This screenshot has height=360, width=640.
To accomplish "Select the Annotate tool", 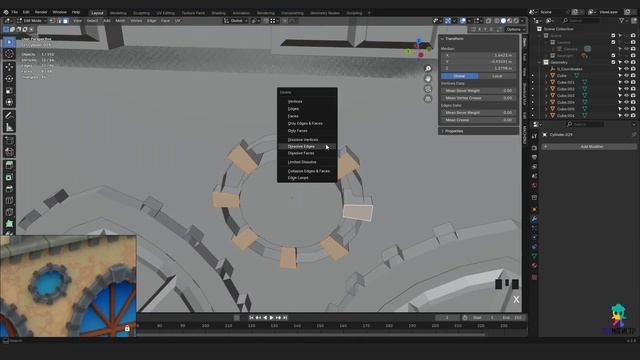I will (x=9, y=116).
